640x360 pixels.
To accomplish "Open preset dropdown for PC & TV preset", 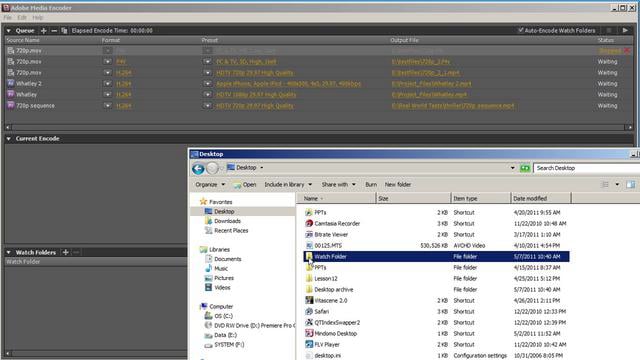I will tap(207, 61).
